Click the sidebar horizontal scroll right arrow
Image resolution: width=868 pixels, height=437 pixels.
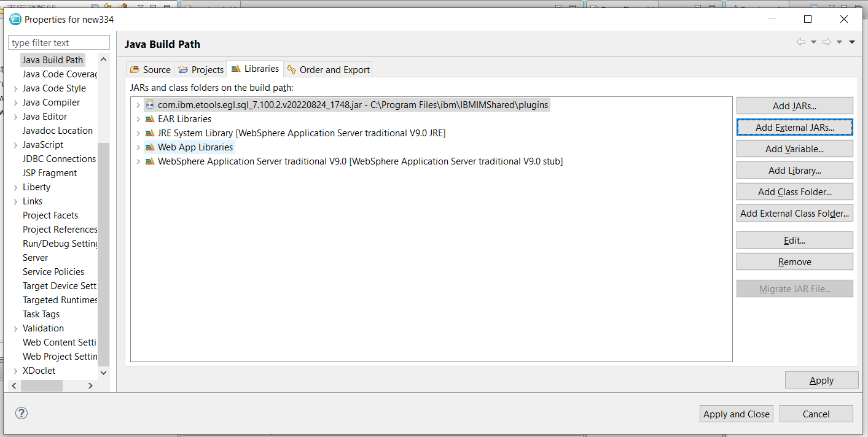coord(90,385)
